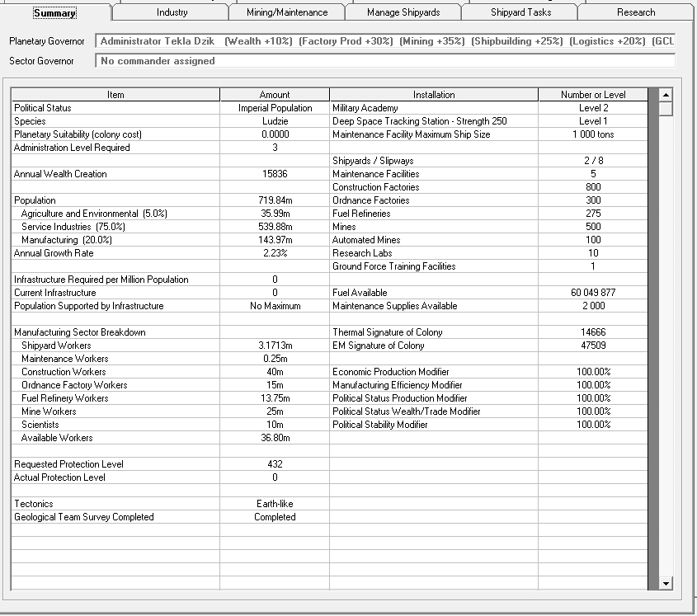
Task: Click 'Geological Team Survey Completed' label
Action: 84,517
